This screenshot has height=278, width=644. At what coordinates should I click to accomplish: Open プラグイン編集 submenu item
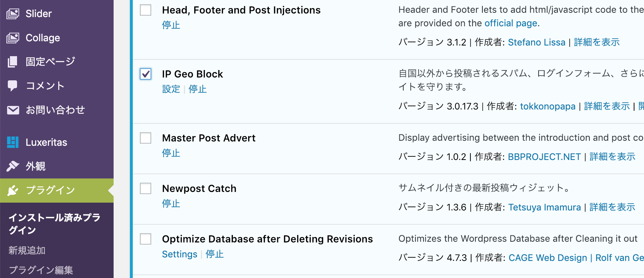pyautogui.click(x=41, y=270)
